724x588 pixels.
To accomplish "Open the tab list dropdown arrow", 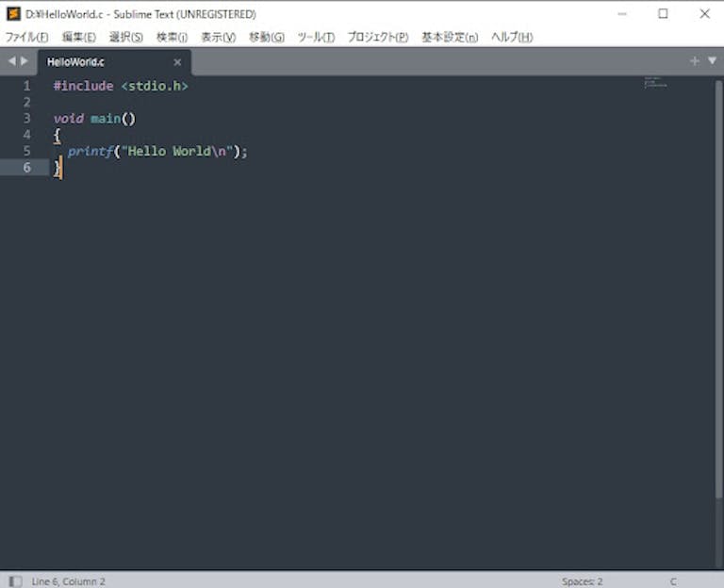I will pyautogui.click(x=713, y=60).
